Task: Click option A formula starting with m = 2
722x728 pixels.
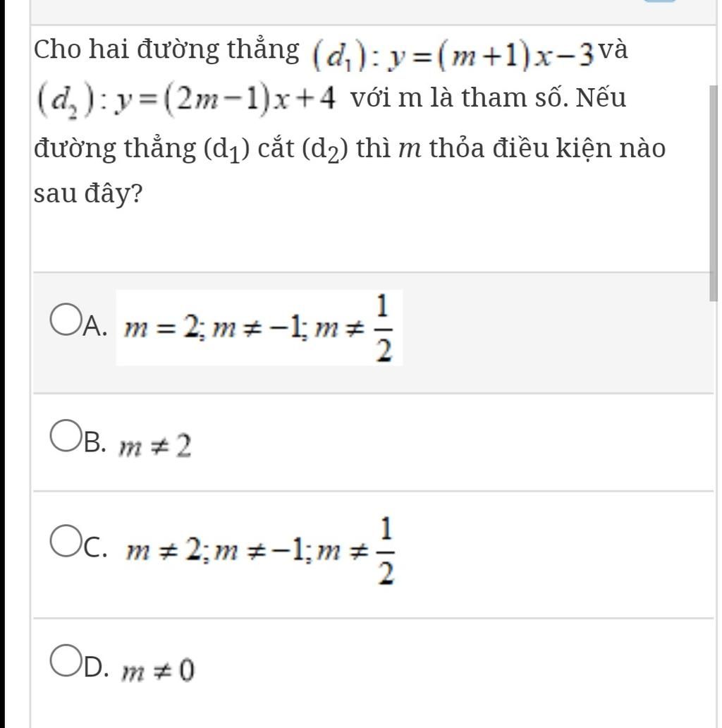Action: [x=259, y=328]
